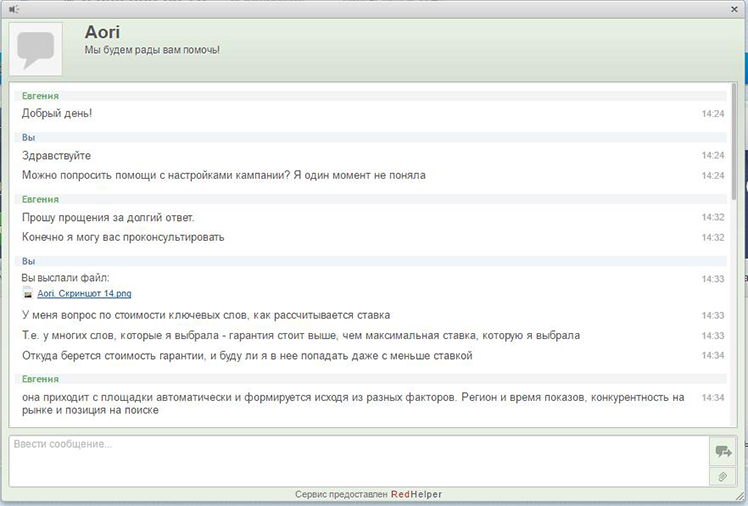Screen dimensions: 748x506
Task: Click 14:34 timestamp beside Откуда берется стоимость
Action: 713,355
